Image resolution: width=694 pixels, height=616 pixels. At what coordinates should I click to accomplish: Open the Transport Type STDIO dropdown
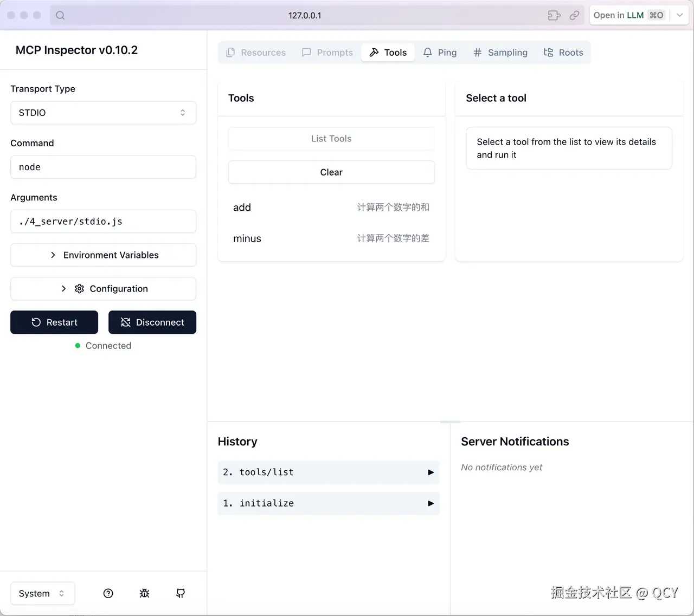point(103,113)
